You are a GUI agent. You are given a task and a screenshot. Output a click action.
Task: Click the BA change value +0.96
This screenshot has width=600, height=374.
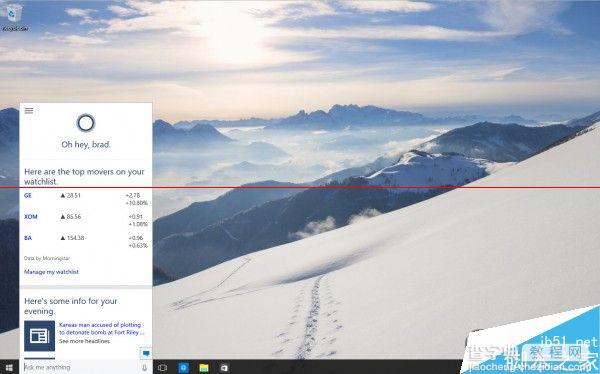tap(136, 238)
